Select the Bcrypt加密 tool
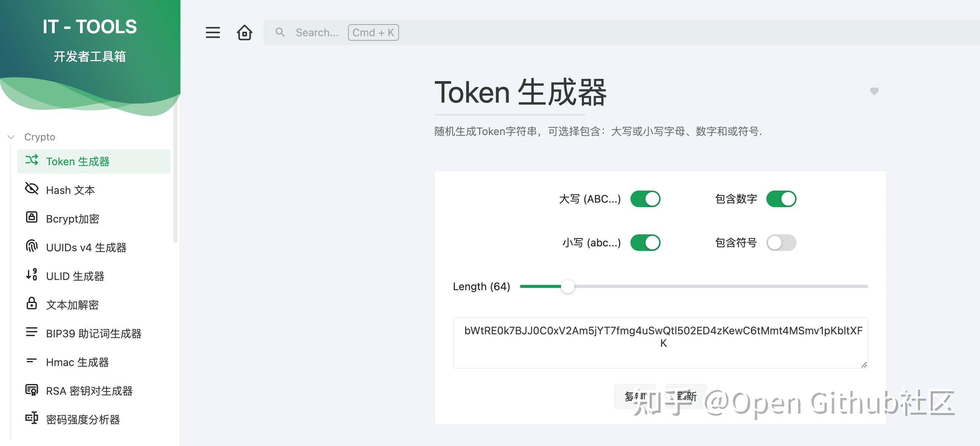The height and width of the screenshot is (446, 980). point(72,218)
